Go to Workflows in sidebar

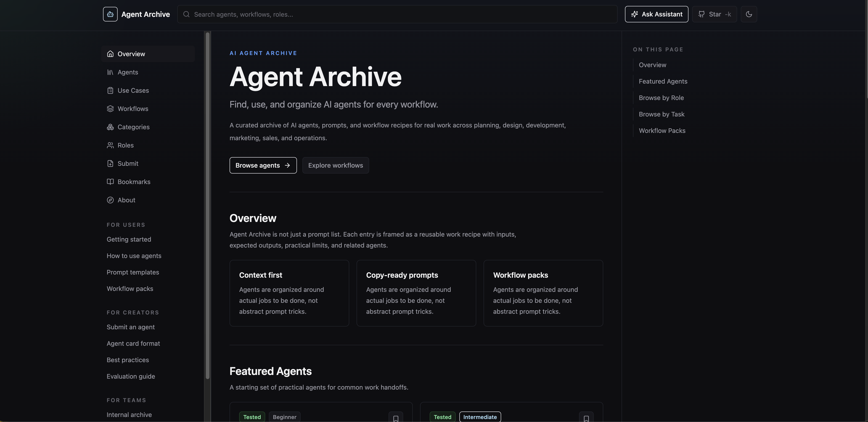[x=148, y=108]
